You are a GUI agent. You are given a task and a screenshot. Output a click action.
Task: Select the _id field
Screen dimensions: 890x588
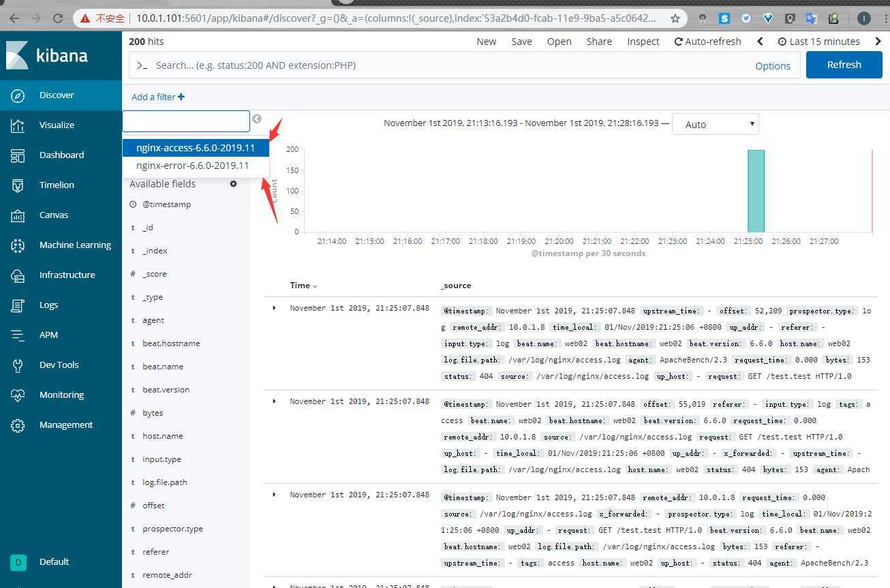coord(147,228)
